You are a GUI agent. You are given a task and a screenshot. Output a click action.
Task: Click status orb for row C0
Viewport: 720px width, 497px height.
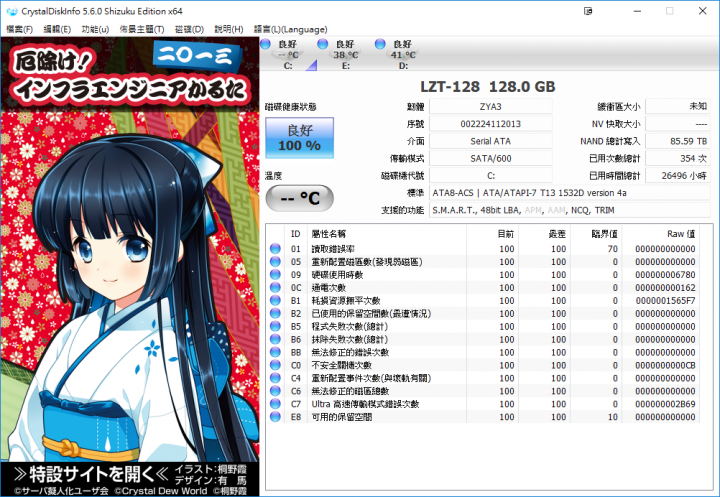pyautogui.click(x=276, y=365)
